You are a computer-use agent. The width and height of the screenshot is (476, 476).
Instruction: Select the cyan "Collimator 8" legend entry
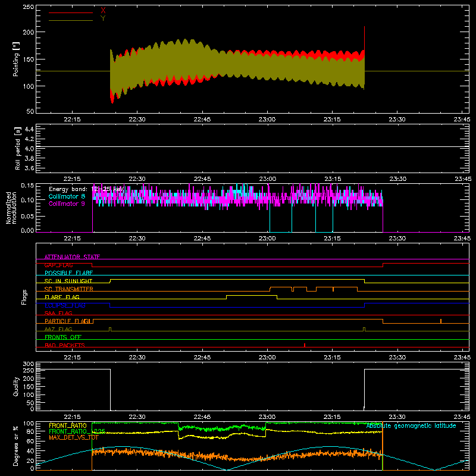click(x=67, y=196)
